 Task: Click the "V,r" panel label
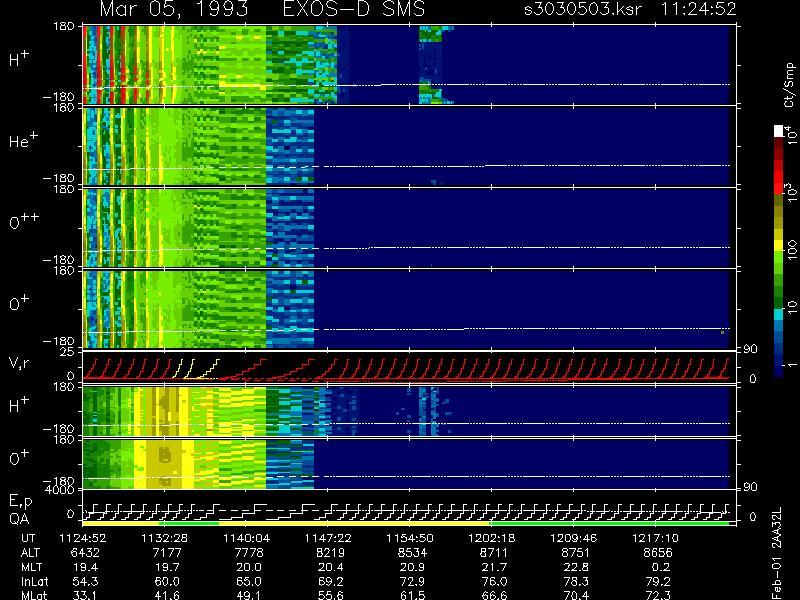tap(19, 363)
